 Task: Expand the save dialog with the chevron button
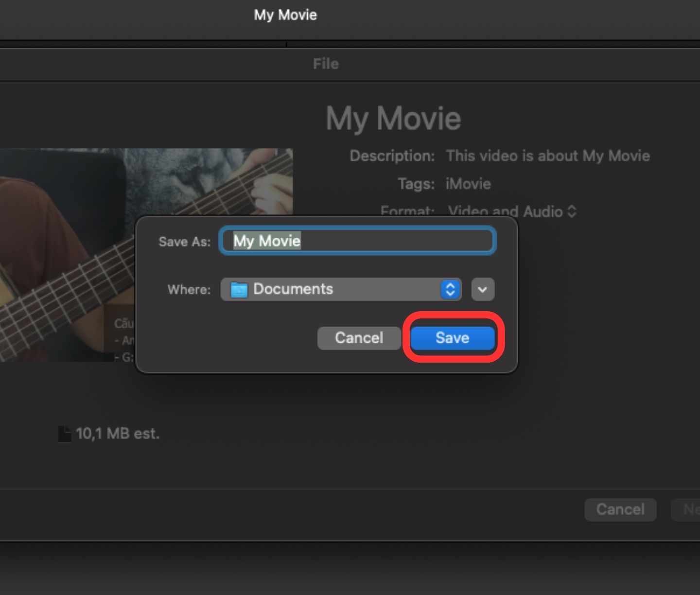[x=482, y=289]
